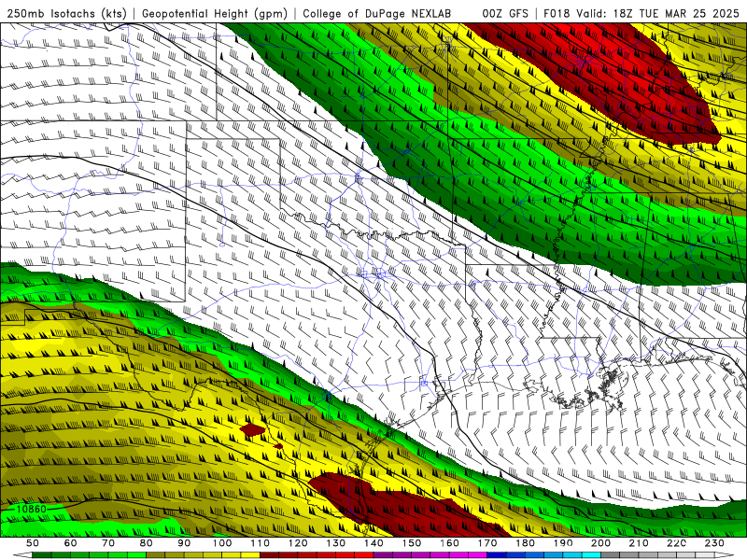
Task: Click the "Geopotential Height (gpm)" header text
Action: tap(215, 13)
